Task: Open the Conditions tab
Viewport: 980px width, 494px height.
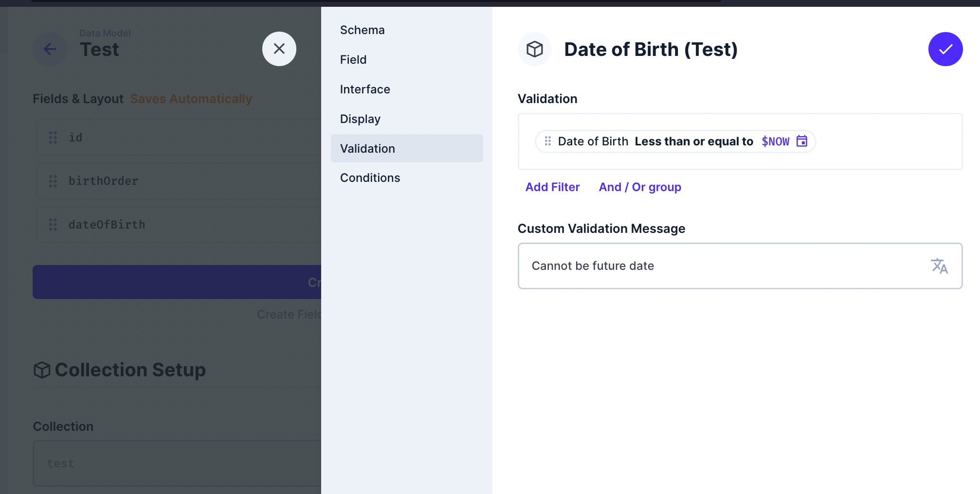Action: [x=407, y=178]
